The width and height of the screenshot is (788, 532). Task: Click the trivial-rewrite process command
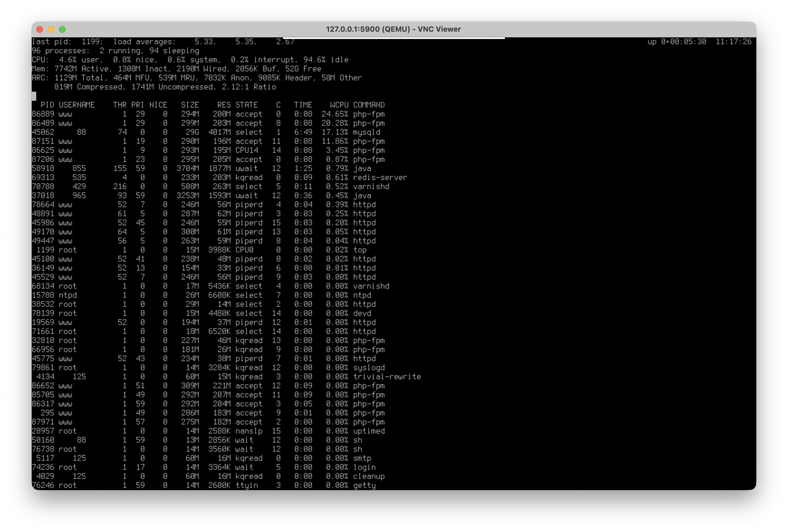click(x=387, y=377)
